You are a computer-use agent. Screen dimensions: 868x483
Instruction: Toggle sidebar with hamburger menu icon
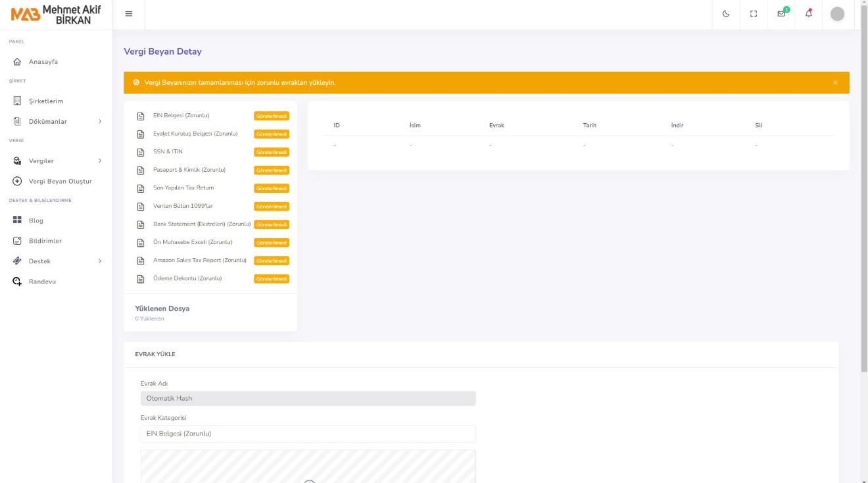pyautogui.click(x=129, y=14)
